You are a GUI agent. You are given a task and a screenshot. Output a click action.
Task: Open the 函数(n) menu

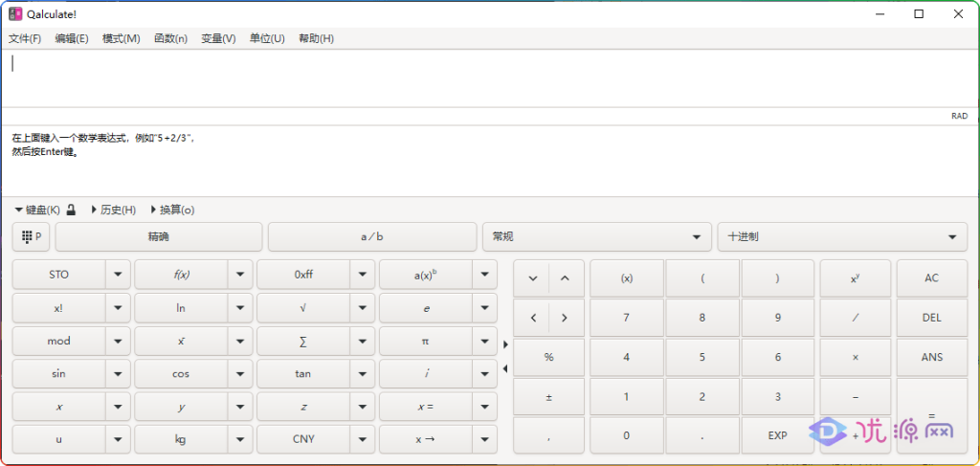(170, 38)
